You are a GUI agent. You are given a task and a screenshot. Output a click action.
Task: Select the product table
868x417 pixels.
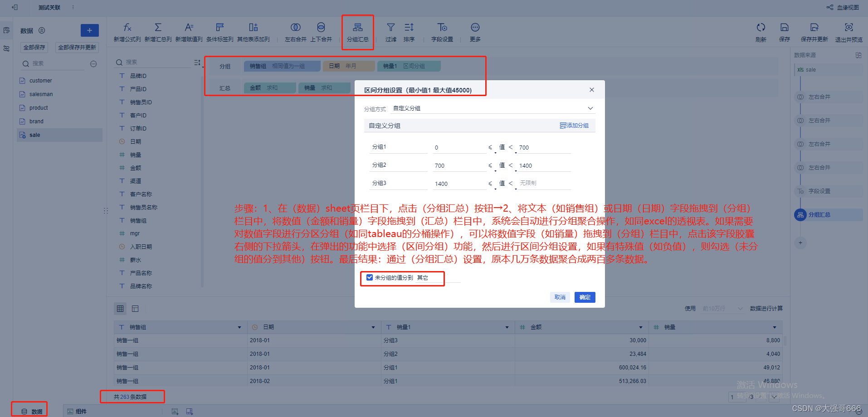[60, 108]
